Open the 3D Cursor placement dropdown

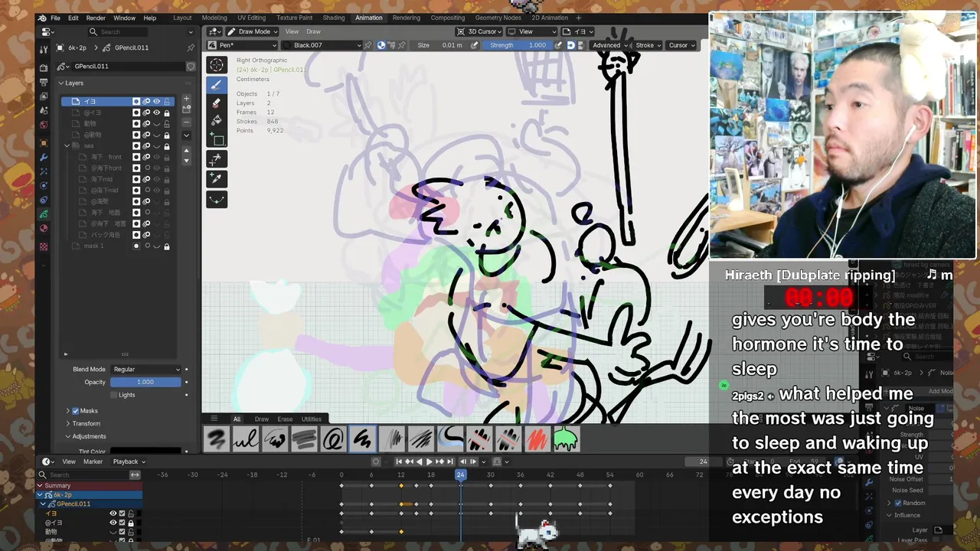click(480, 31)
